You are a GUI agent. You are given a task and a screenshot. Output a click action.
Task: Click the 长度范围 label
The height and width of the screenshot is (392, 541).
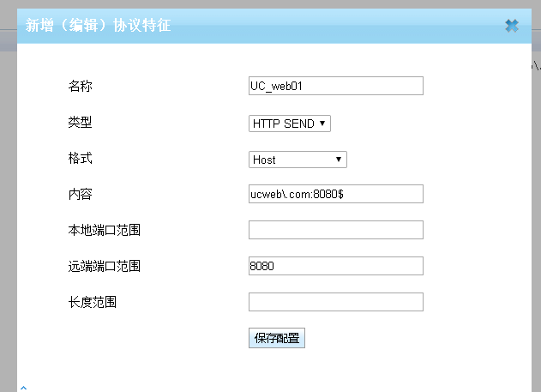click(x=92, y=303)
